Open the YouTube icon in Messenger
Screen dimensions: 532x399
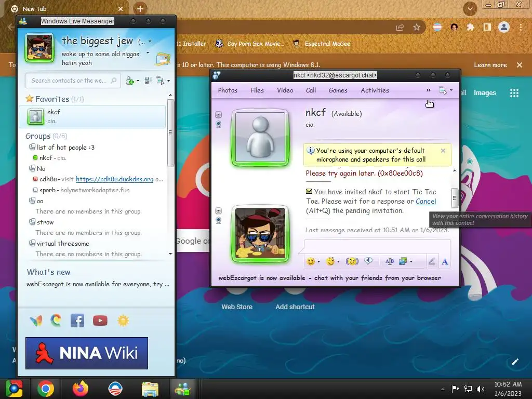(x=100, y=321)
